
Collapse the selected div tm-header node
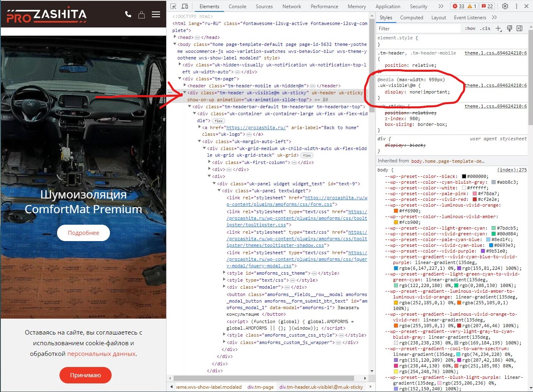pos(185,93)
